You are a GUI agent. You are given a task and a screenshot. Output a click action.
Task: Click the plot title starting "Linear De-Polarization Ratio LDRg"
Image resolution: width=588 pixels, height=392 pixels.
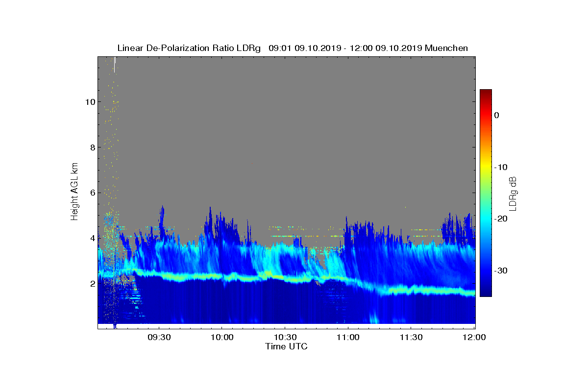click(293, 48)
